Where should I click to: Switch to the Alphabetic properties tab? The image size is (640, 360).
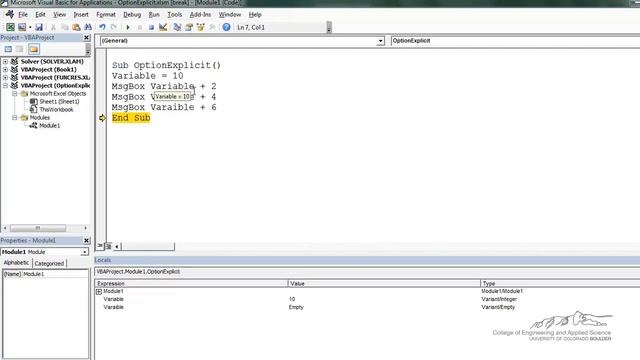click(x=16, y=263)
